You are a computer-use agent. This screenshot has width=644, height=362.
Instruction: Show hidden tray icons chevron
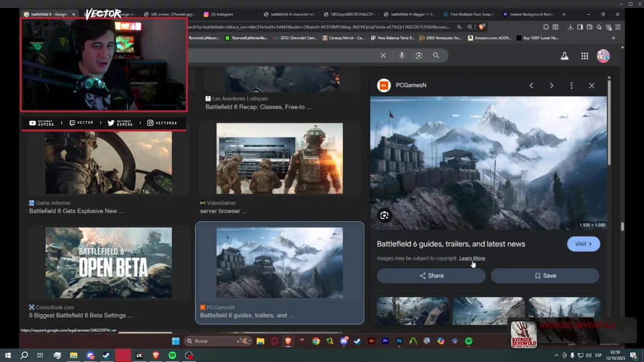pos(556,355)
